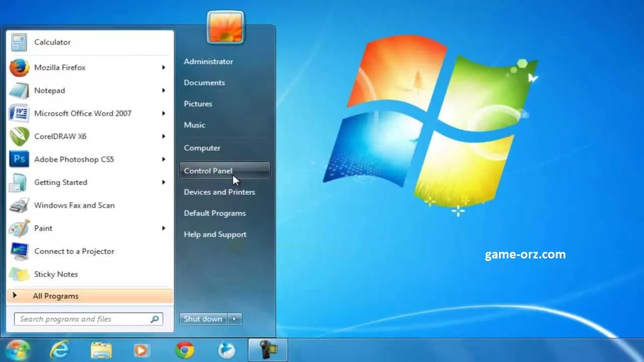Open Help and Support
This screenshot has width=644, height=362.
(215, 234)
